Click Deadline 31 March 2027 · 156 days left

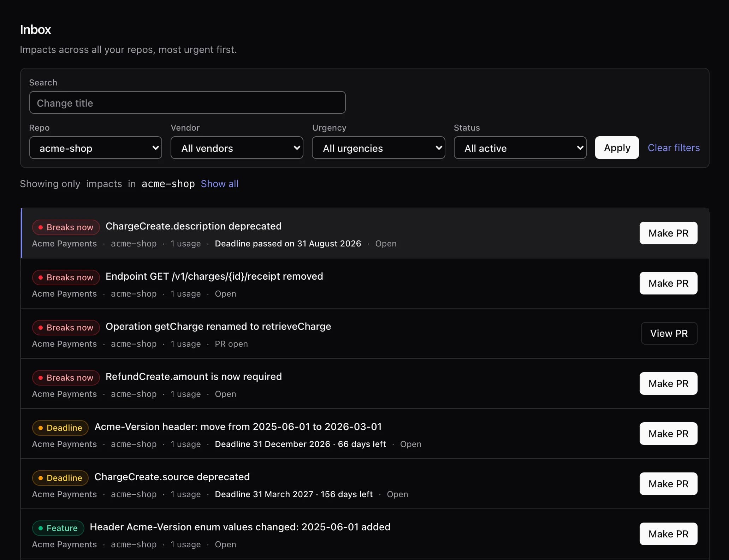click(x=294, y=494)
